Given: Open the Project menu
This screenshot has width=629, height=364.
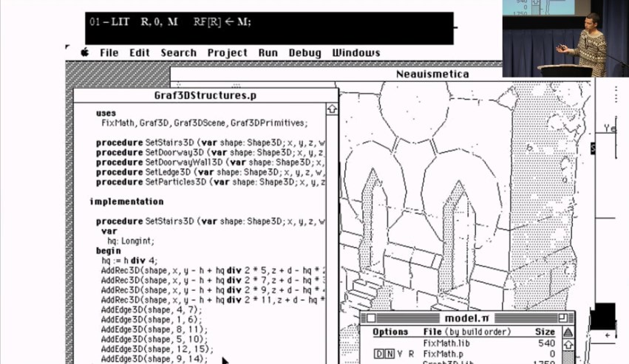Looking at the screenshot, I should 227,52.
